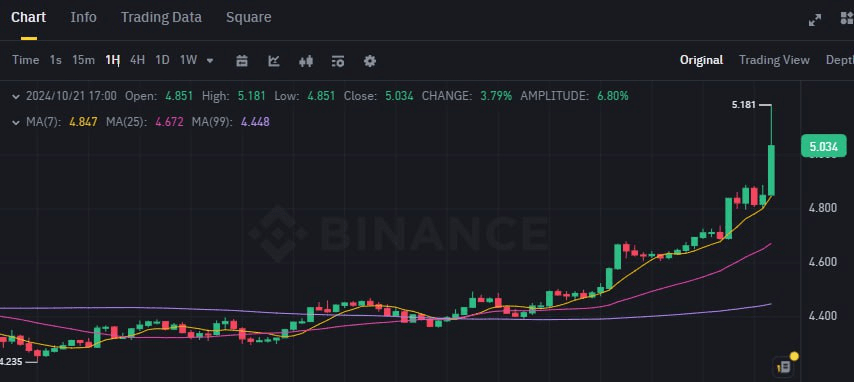The width and height of the screenshot is (854, 382).
Task: Collapse the OHLC data row chevron
Action: (x=16, y=97)
